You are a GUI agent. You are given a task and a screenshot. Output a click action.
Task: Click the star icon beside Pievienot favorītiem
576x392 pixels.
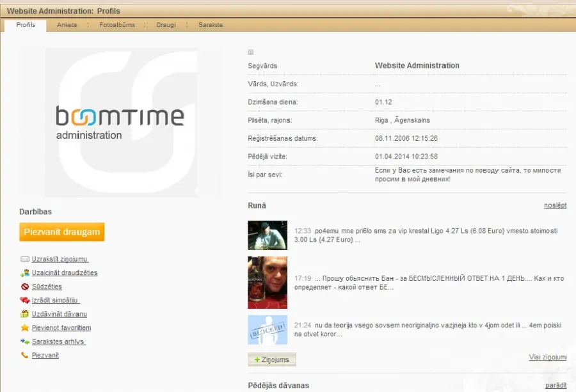24,327
